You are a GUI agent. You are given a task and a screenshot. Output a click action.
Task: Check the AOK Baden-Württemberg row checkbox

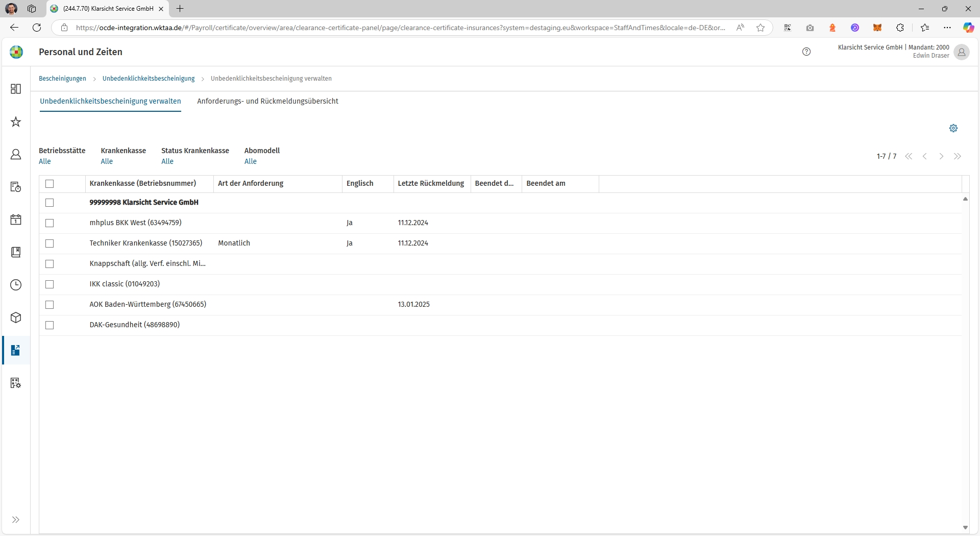(x=50, y=305)
